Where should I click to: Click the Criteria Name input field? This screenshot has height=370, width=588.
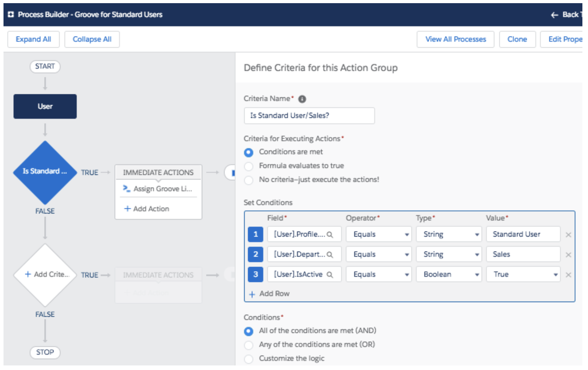coord(309,116)
